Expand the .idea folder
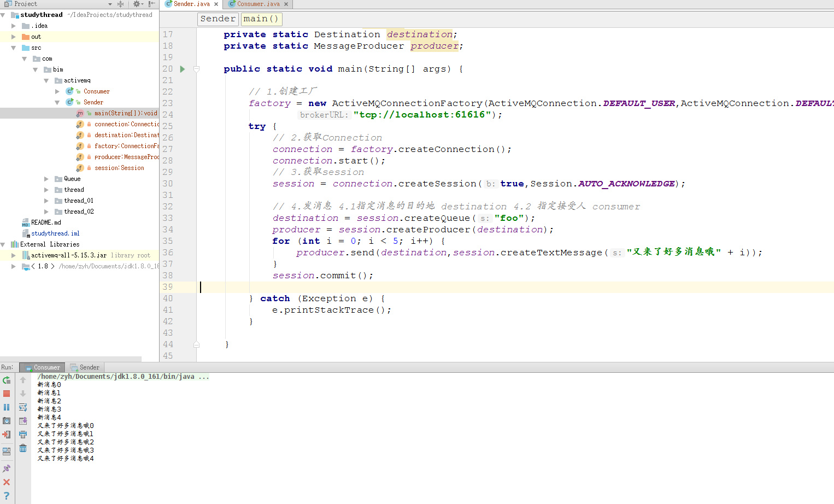This screenshot has height=504, width=834. click(x=14, y=26)
